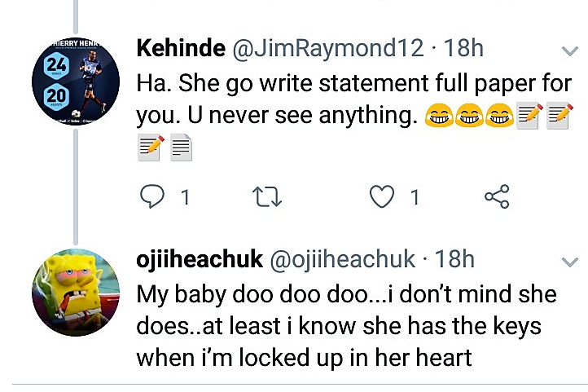This screenshot has width=588, height=392.
Task: Open ojiiheachuk's SpongeBob profile picture
Action: click(76, 293)
